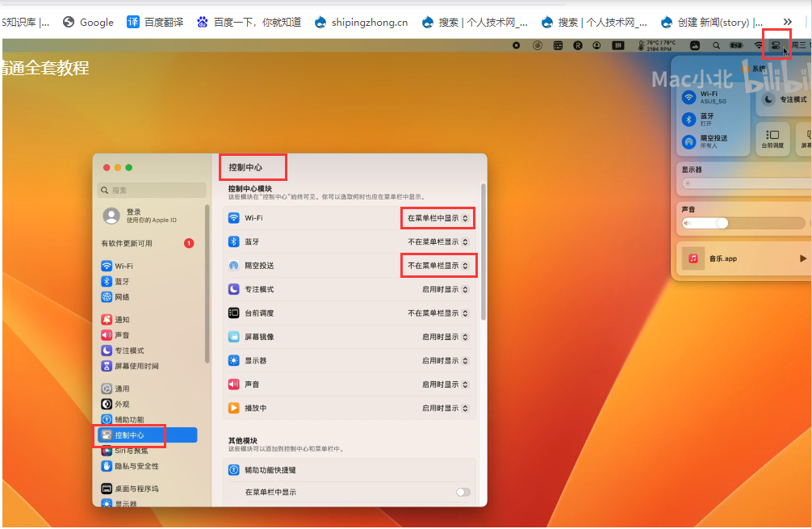Open the 专注模式 启用时显示 dropdown

(x=445, y=290)
